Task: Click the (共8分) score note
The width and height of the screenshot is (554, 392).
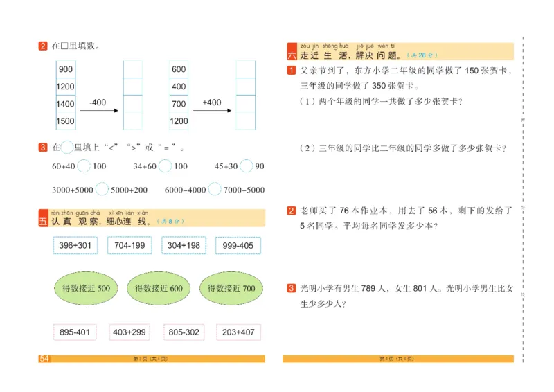Action: pos(170,222)
